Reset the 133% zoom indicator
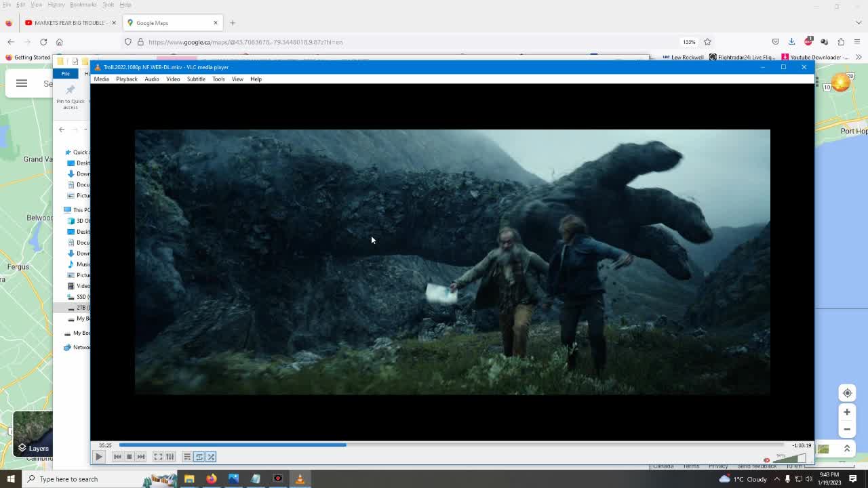This screenshot has width=868, height=488. click(689, 42)
